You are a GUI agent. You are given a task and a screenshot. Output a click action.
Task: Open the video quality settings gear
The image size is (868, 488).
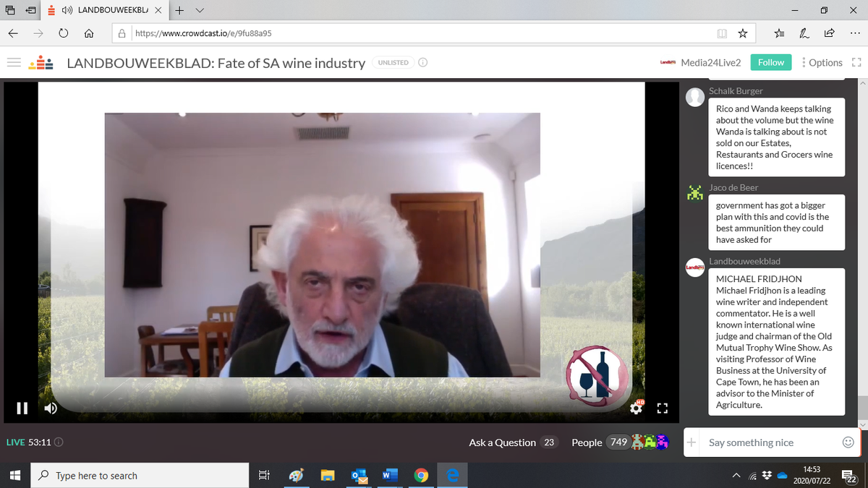coord(636,408)
